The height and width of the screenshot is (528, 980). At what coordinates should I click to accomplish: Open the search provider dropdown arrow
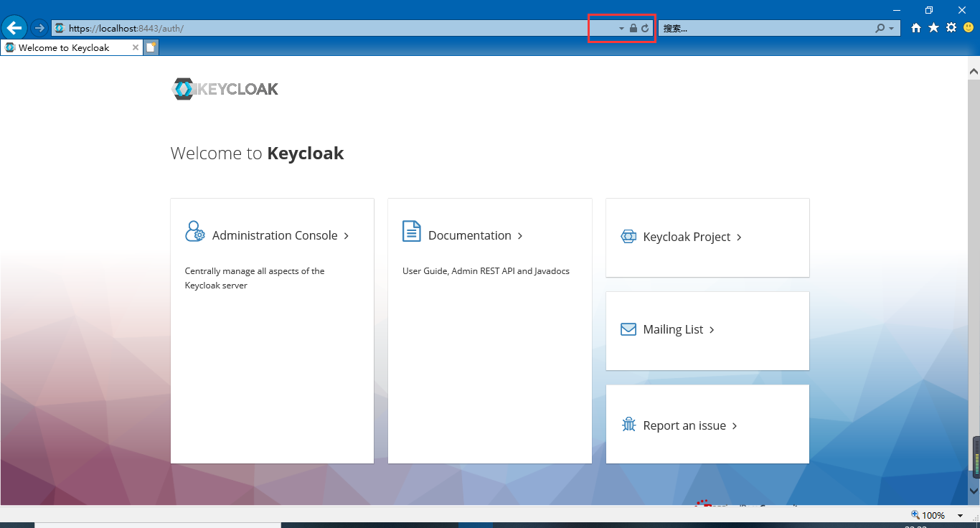coord(892,28)
